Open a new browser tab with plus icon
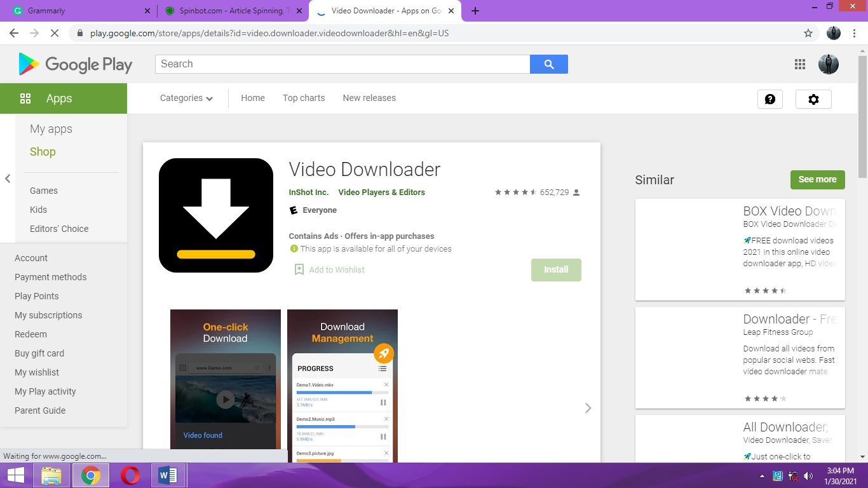This screenshot has height=488, width=868. pyautogui.click(x=475, y=11)
